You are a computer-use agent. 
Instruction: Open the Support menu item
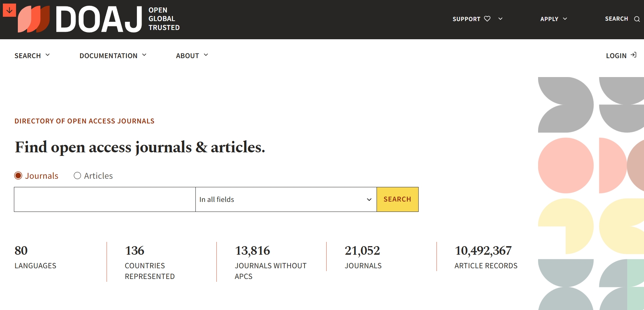pyautogui.click(x=466, y=19)
